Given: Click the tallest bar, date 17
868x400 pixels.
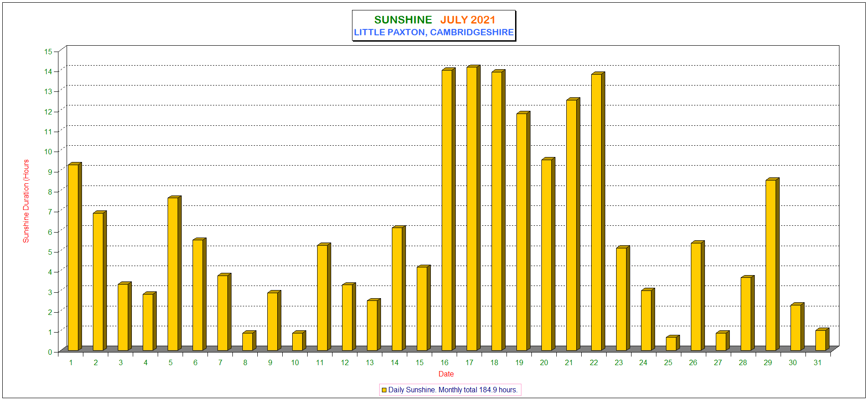Looking at the screenshot, I should [473, 208].
